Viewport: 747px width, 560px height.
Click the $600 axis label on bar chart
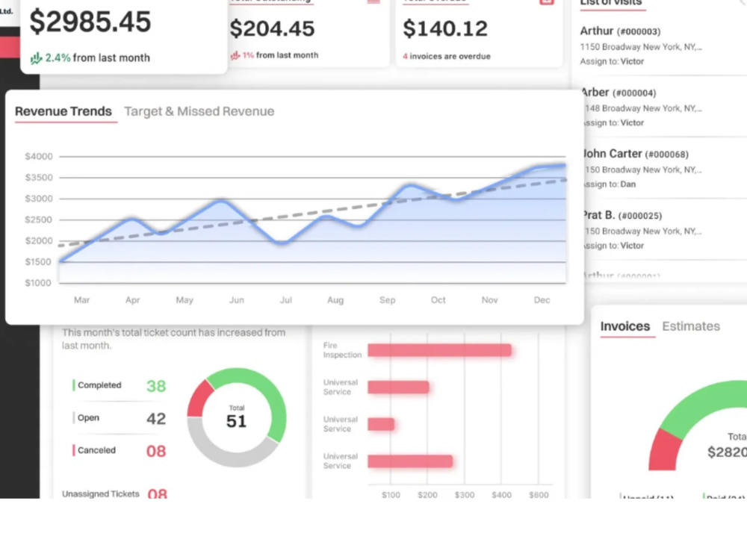point(539,495)
